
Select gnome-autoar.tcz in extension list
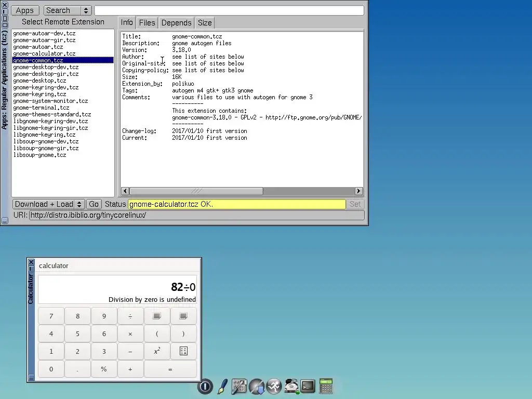[63, 47]
